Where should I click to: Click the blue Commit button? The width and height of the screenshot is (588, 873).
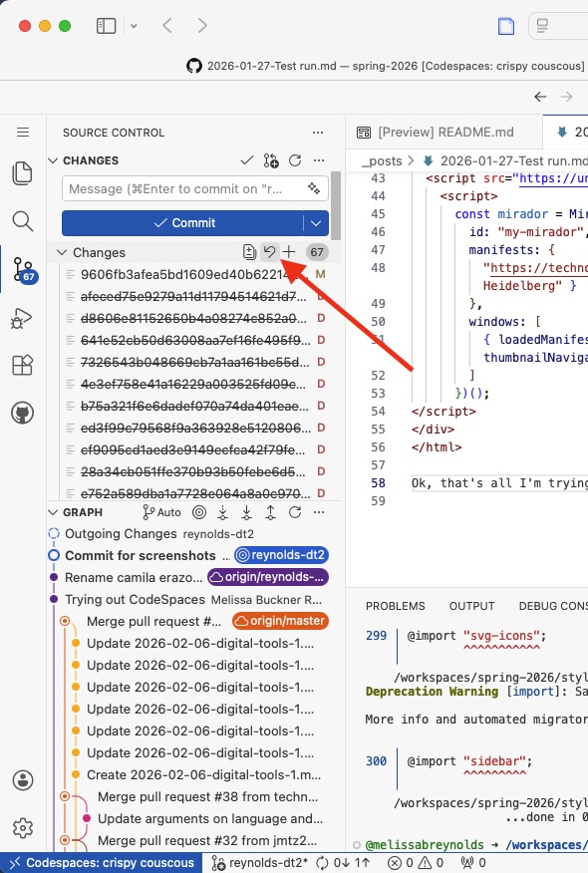pyautogui.click(x=182, y=222)
